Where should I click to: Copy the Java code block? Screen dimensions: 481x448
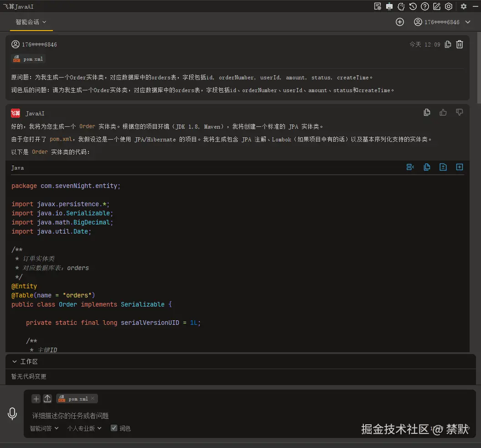point(427,167)
